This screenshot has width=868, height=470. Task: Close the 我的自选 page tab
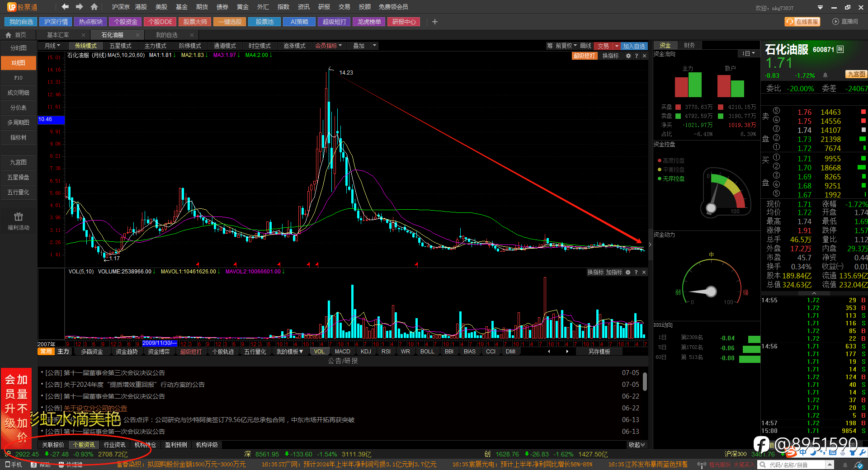click(192, 35)
